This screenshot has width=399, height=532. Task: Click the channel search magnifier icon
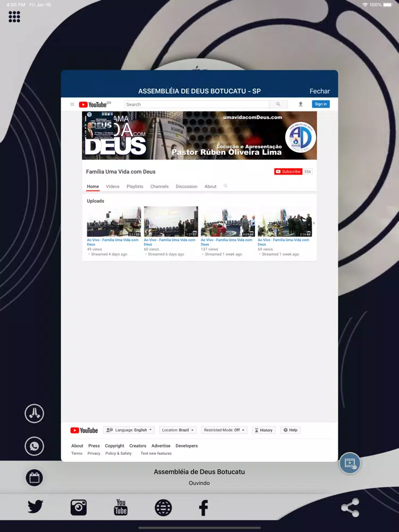coord(226,186)
